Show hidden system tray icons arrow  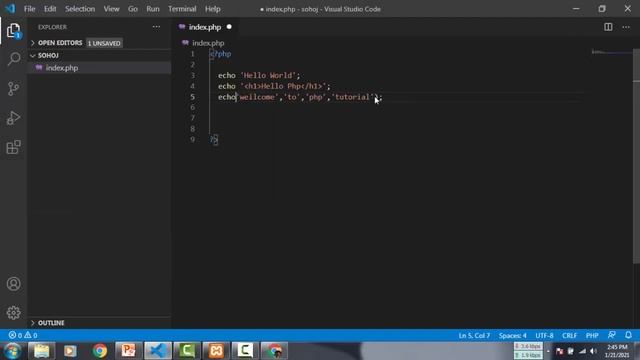[x=548, y=351]
